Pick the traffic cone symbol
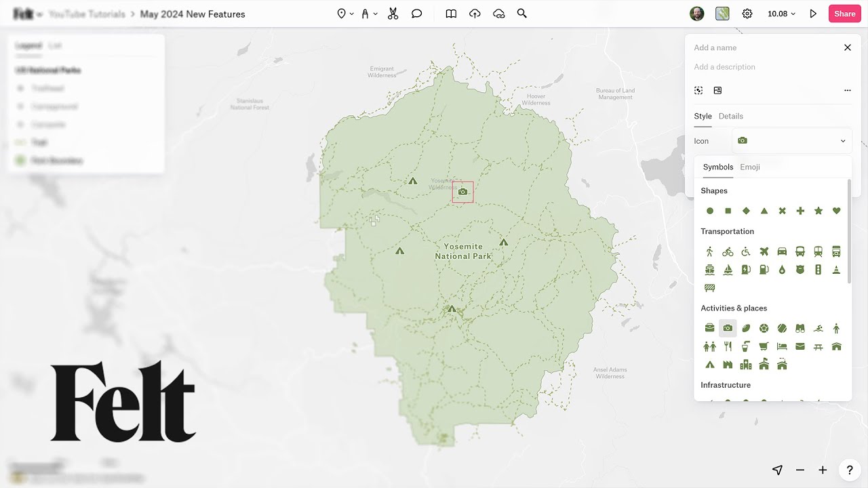This screenshot has width=868, height=488. pos(836,270)
